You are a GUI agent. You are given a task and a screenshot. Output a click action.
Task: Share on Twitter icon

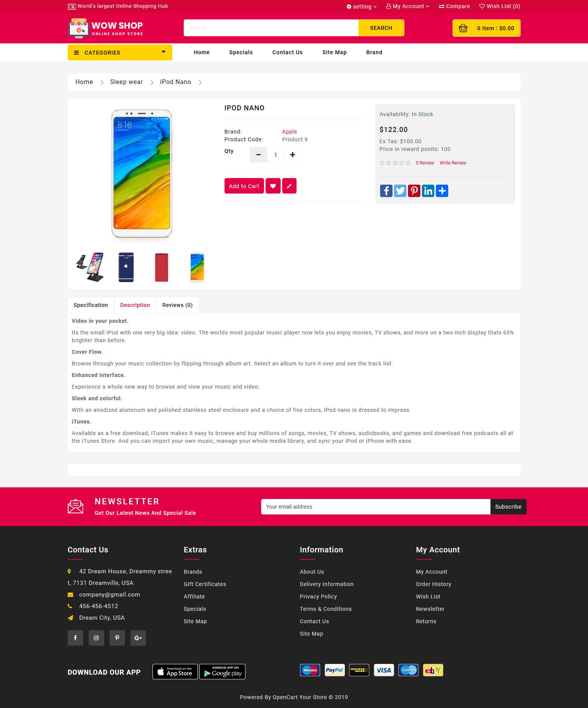tap(400, 190)
